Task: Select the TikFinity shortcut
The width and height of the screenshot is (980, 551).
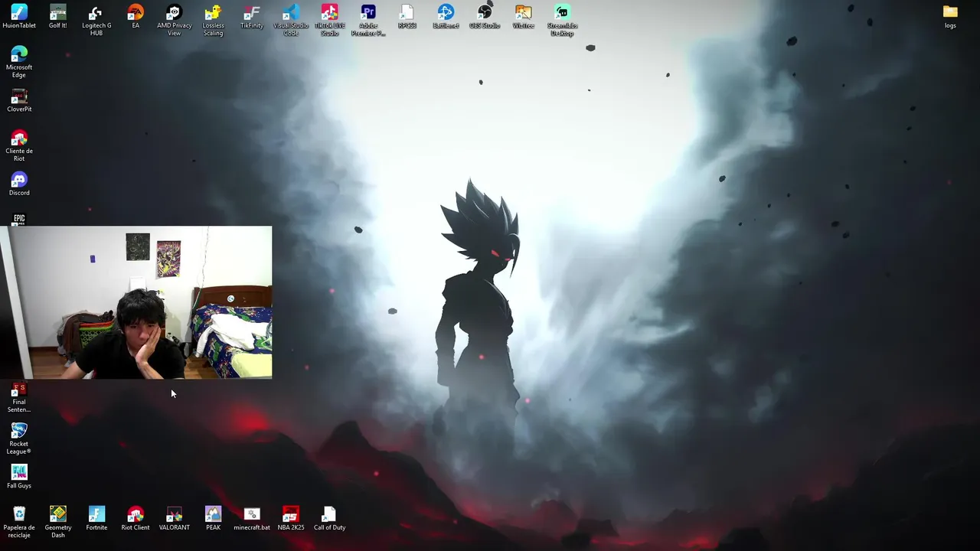Action: point(252,17)
